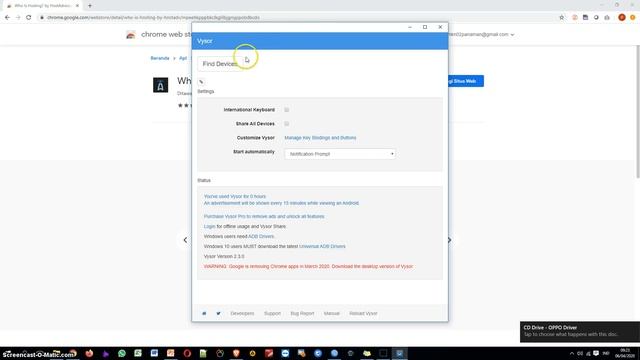Open WhatsApp from the taskbar

point(122,353)
